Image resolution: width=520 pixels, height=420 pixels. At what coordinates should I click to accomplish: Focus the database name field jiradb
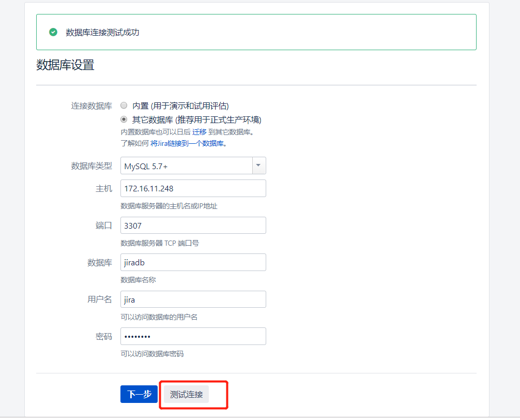pos(193,262)
